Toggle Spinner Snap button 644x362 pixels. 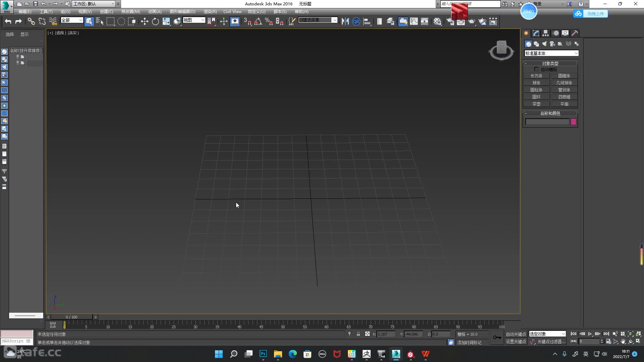point(279,21)
